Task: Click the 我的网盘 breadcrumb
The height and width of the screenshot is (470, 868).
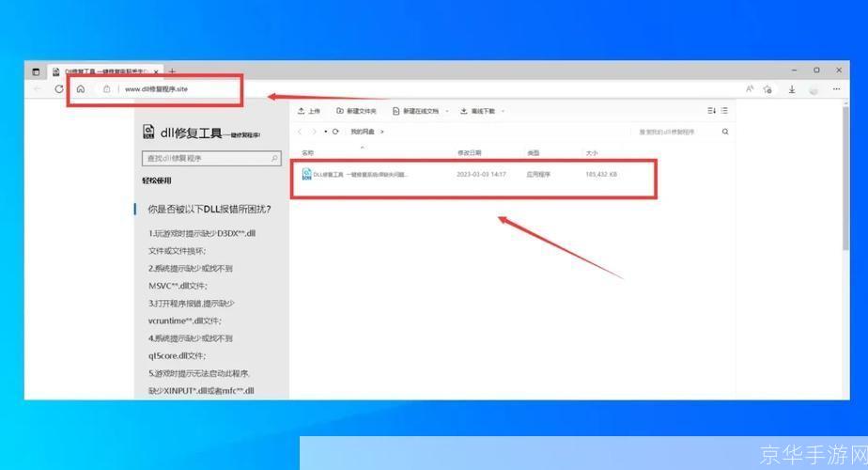Action: [363, 132]
